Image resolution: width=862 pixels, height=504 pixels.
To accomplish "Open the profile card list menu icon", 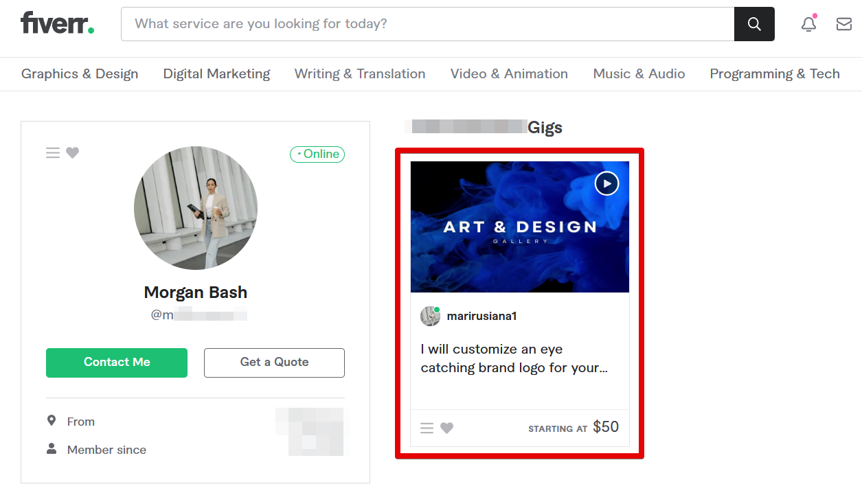I will click(x=53, y=153).
